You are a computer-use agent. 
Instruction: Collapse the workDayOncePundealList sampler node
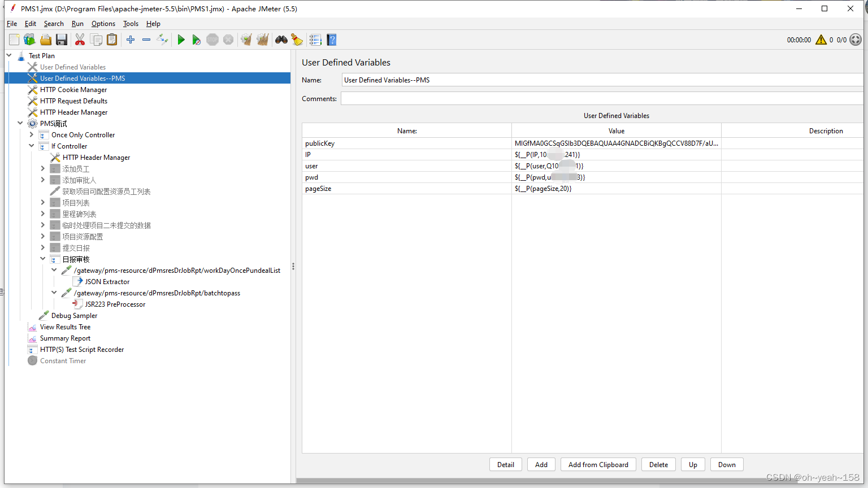[x=54, y=270]
